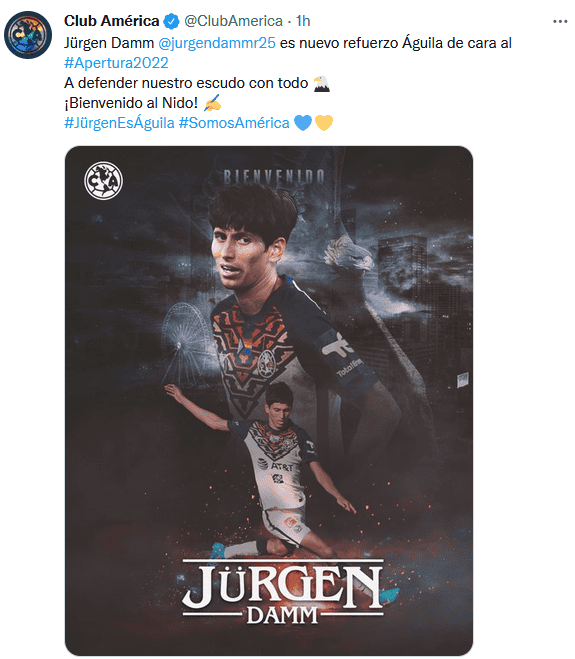Viewport: 575px width, 659px height.
Task: Open the @jurgendammr25 mention
Action: (217, 43)
